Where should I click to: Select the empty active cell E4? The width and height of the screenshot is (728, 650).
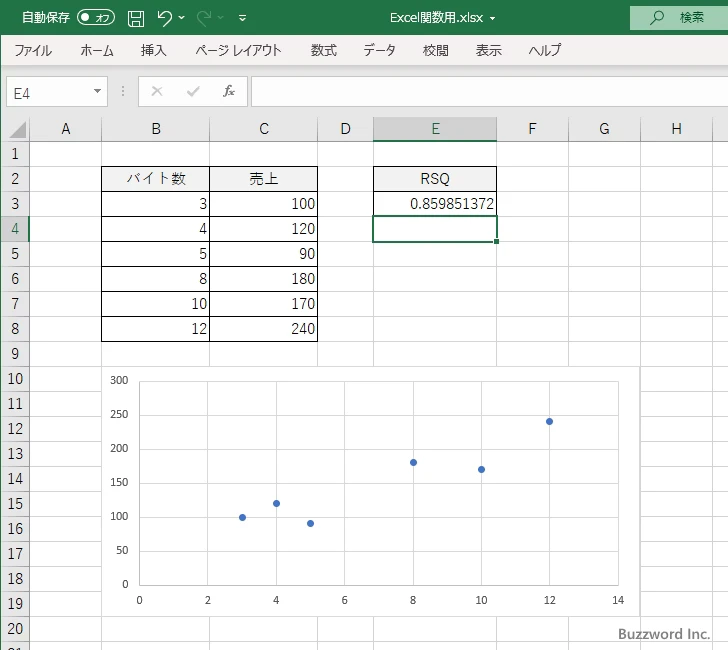(435, 229)
